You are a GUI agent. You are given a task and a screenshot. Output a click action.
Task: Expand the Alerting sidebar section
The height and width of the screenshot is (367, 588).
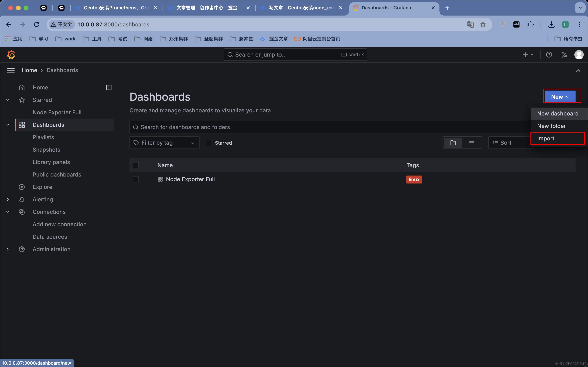click(x=8, y=199)
